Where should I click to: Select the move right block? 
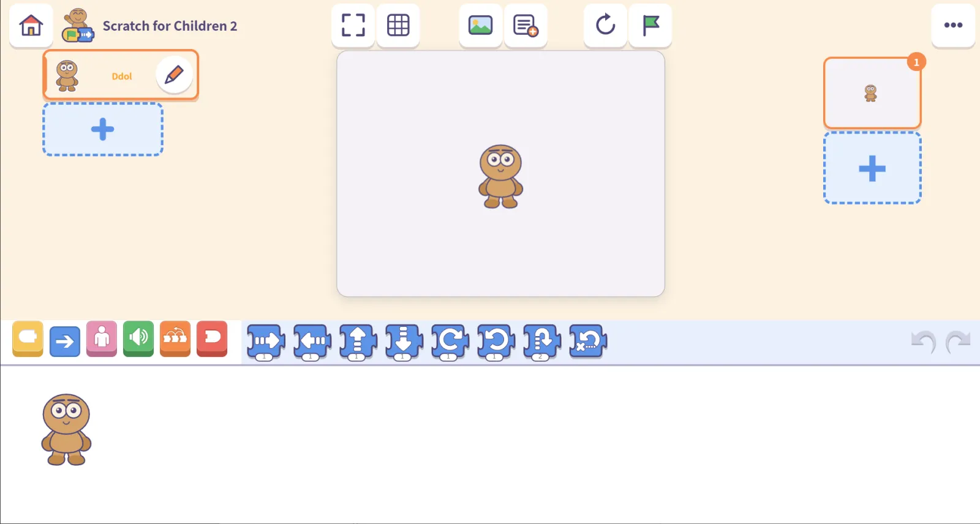266,342
